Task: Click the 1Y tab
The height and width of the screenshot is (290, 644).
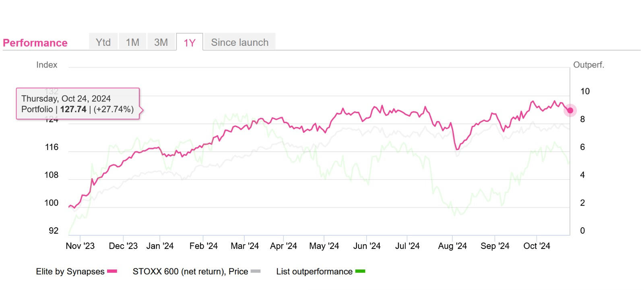Action: click(x=190, y=43)
